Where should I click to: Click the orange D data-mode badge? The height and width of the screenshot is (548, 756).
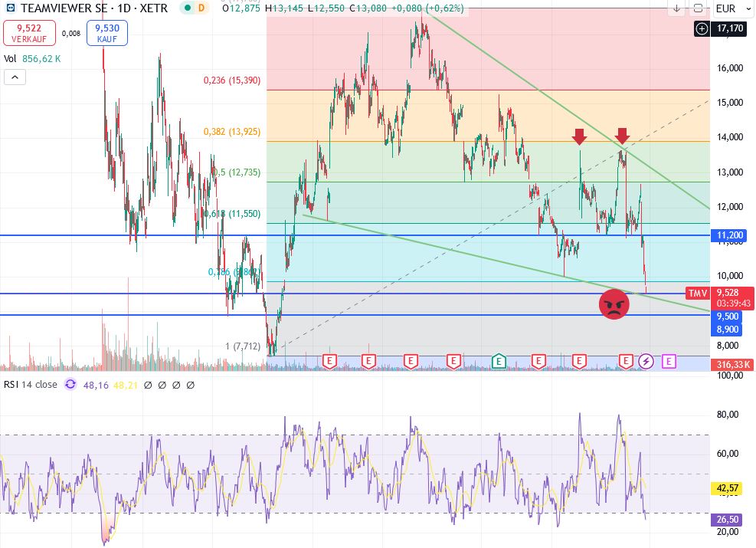tap(201, 8)
